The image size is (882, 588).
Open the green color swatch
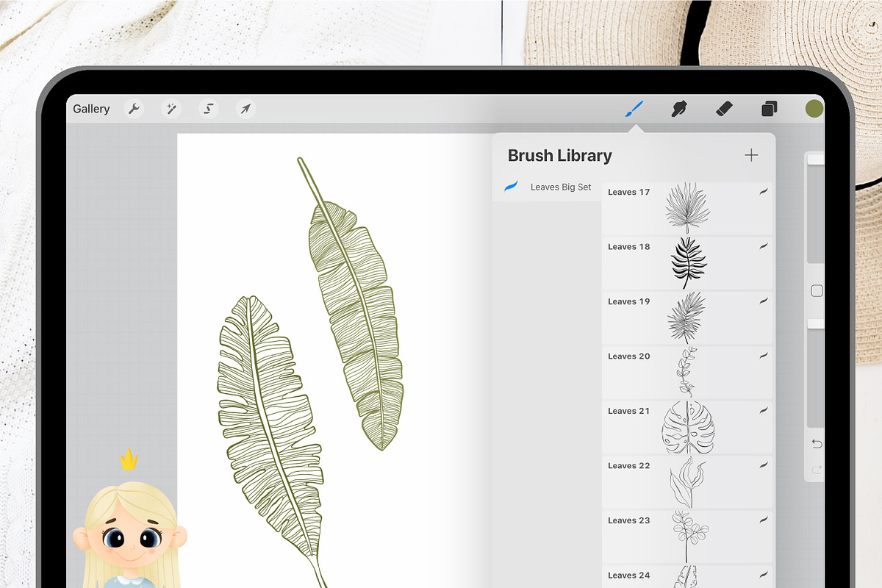(x=814, y=109)
